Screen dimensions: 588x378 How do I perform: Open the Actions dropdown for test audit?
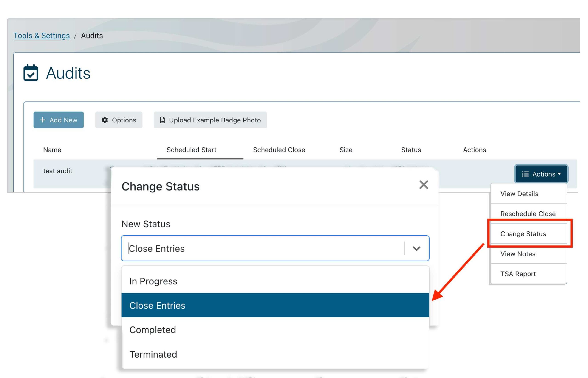point(541,174)
